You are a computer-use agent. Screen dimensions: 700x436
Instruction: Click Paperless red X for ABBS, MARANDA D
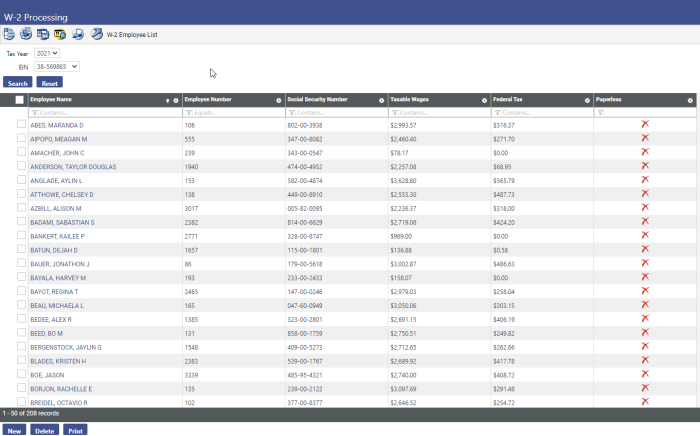tap(644, 124)
